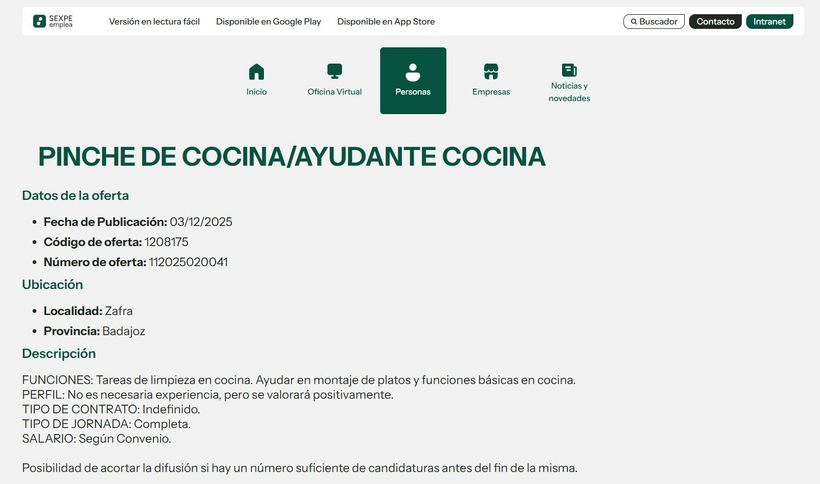Open Oficina Virtual via the monitor icon
The width and height of the screenshot is (820, 484).
[x=335, y=72]
